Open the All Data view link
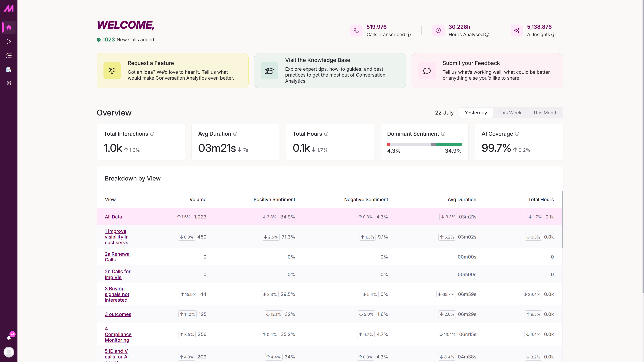 tap(113, 217)
